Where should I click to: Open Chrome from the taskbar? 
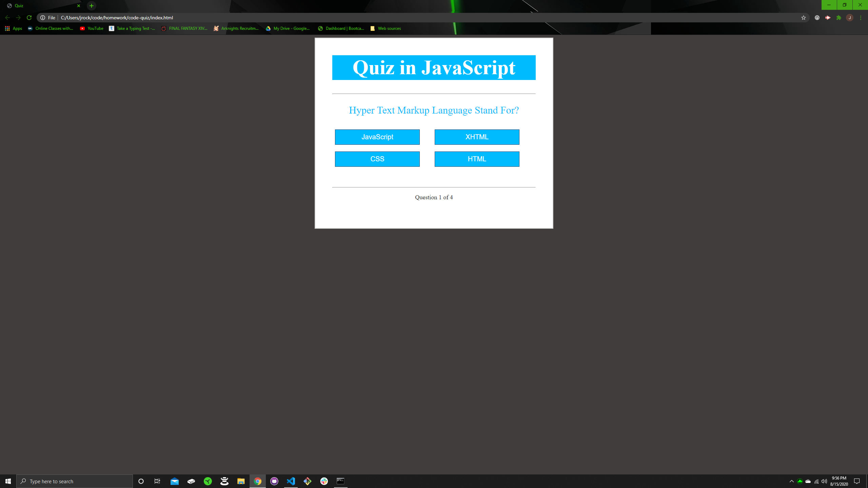click(258, 481)
